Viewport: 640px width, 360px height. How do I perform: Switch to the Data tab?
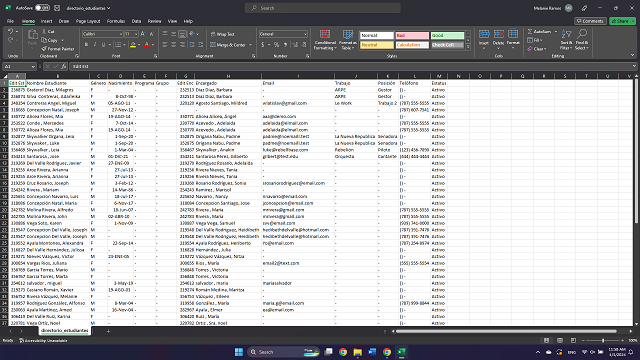coord(136,21)
